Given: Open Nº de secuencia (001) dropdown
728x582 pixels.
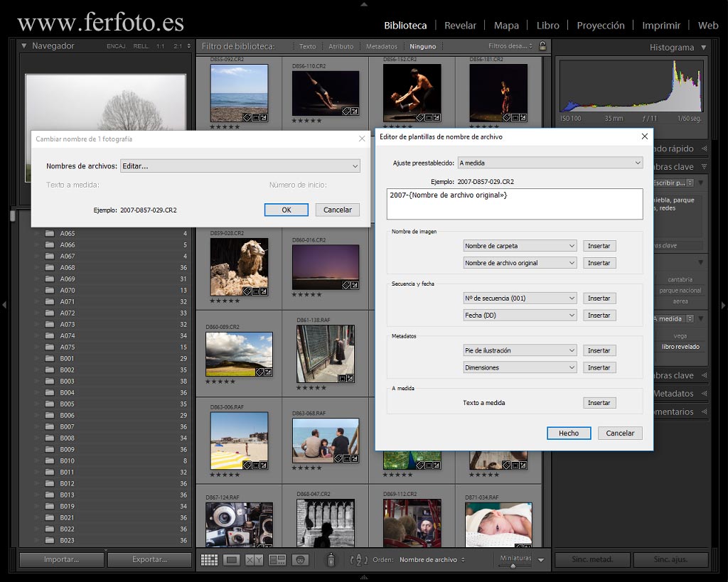Looking at the screenshot, I should (520, 298).
